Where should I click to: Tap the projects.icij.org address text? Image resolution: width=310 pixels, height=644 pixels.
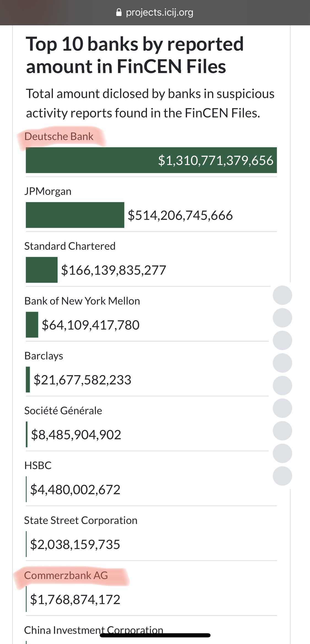coord(160,12)
